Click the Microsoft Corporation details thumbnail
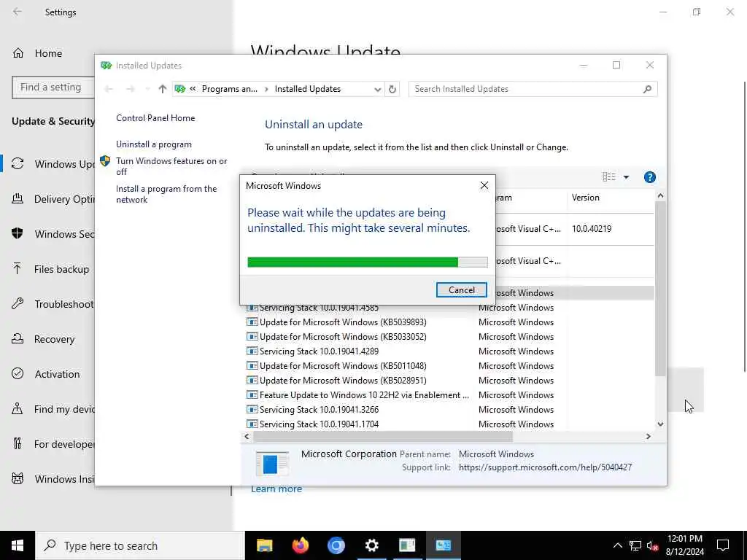747x560 pixels. pyautogui.click(x=272, y=463)
